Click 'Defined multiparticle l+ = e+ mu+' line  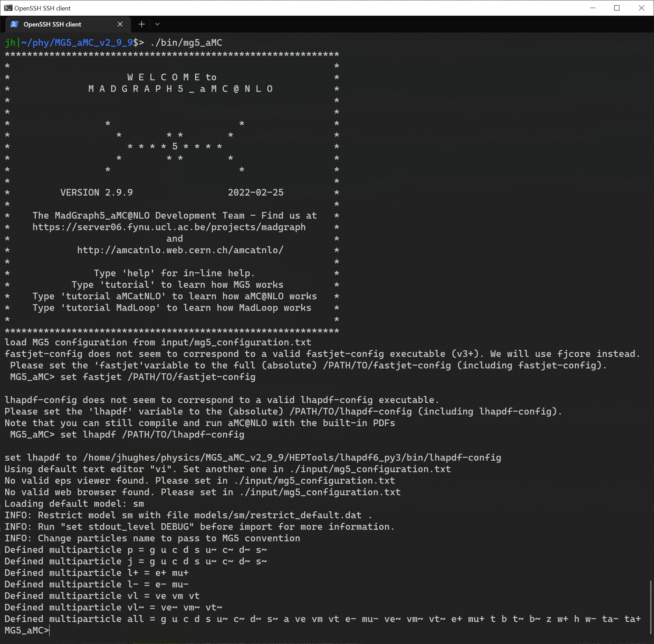(97, 573)
